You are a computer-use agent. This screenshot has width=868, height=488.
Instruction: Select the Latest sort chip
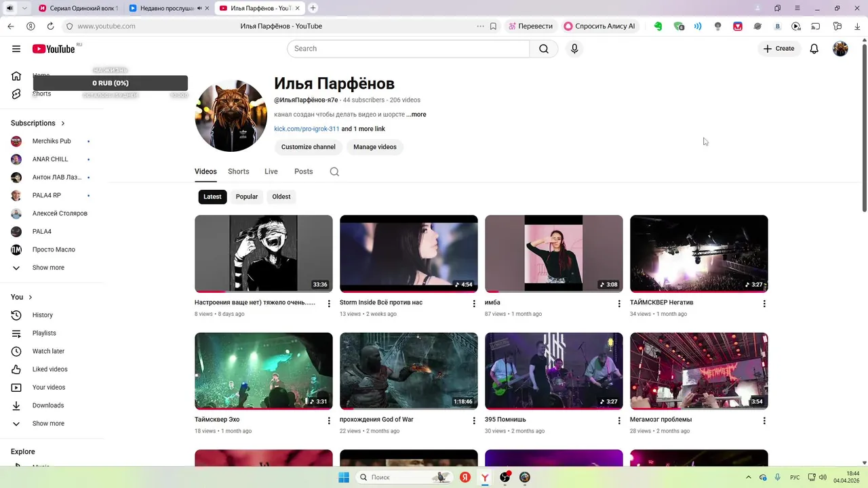coord(212,197)
